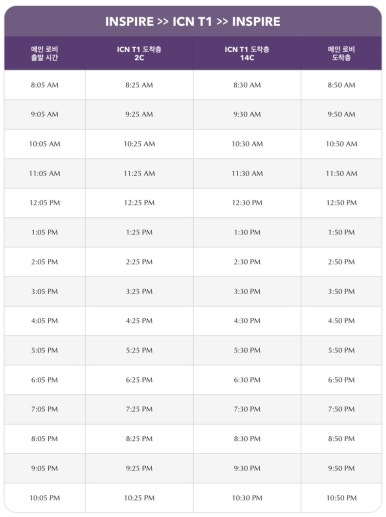Screen dimensions: 386x517
Task: Click the 10:50 PM last arrival cell
Action: point(341,498)
